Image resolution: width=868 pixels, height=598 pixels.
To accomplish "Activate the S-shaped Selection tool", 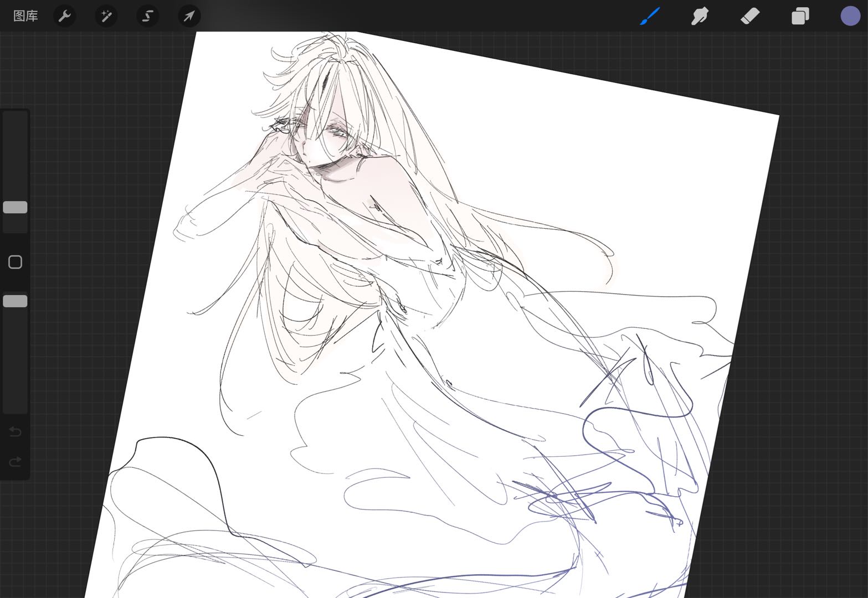I will point(148,16).
